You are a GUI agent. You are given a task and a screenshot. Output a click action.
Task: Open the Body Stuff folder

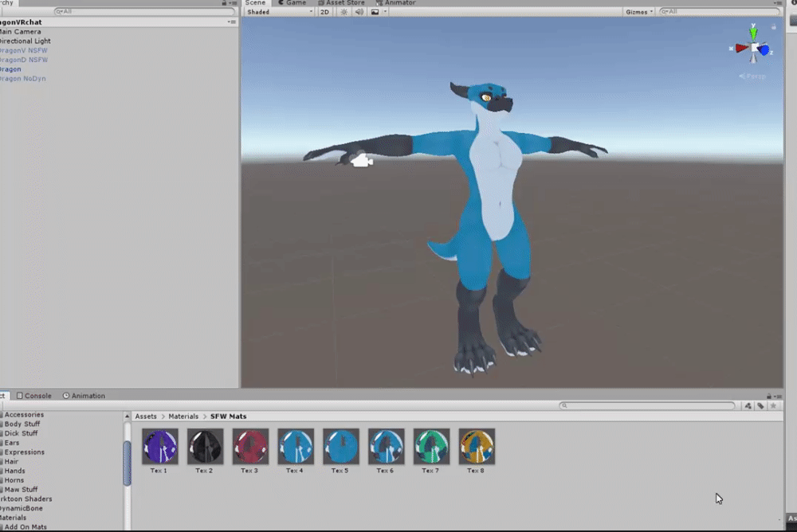(x=22, y=424)
